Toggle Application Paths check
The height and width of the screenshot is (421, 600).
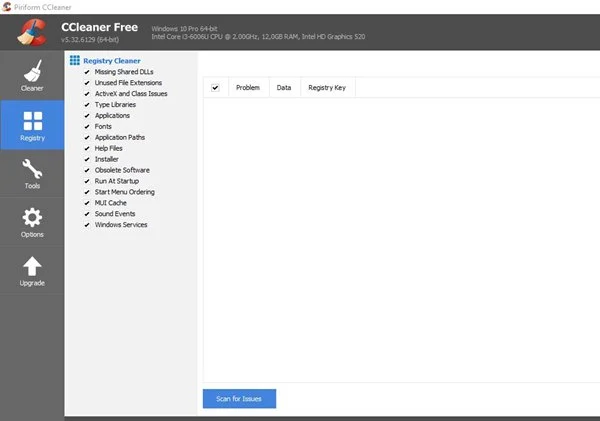[x=87, y=137]
